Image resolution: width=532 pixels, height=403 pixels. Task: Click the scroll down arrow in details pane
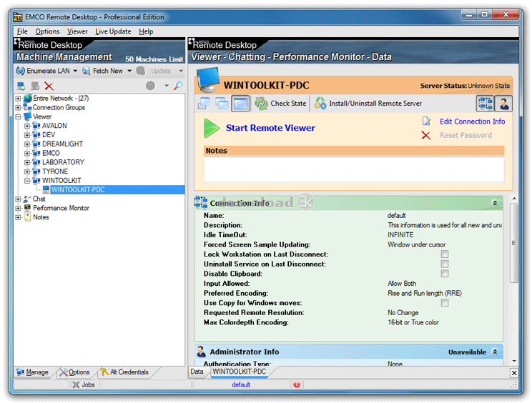coord(514,361)
